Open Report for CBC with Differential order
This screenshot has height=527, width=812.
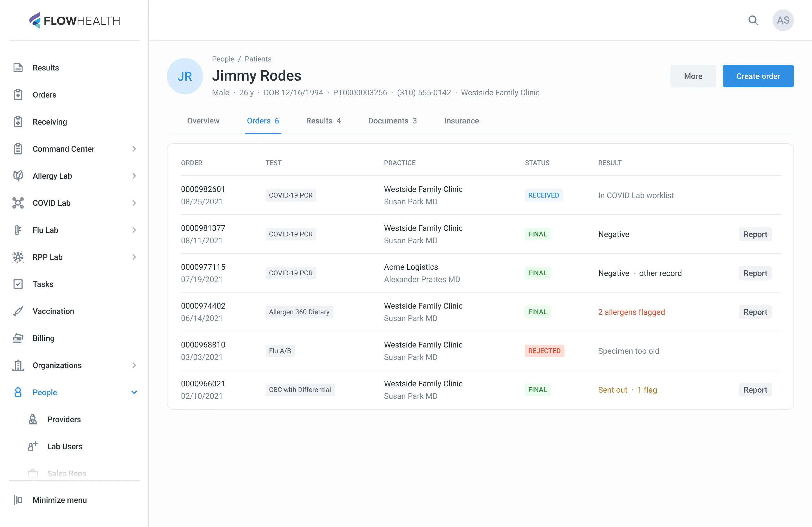click(x=755, y=390)
